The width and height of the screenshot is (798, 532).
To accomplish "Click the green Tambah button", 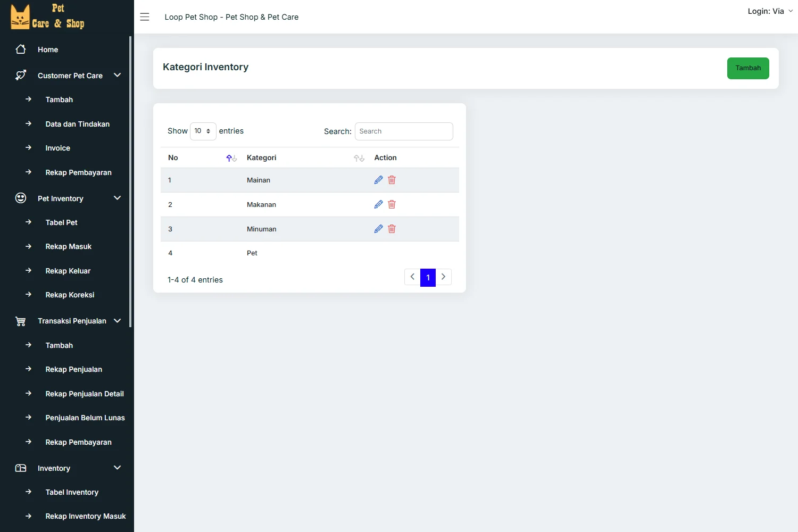I will pos(748,68).
